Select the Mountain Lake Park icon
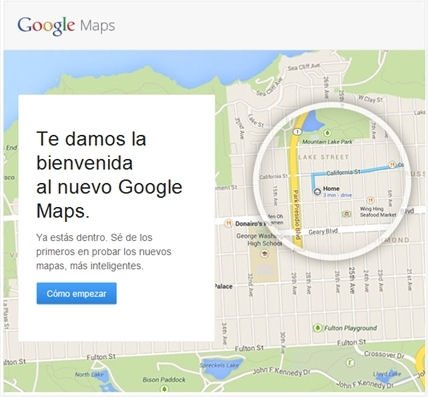The width and height of the screenshot is (428, 397). [328, 133]
